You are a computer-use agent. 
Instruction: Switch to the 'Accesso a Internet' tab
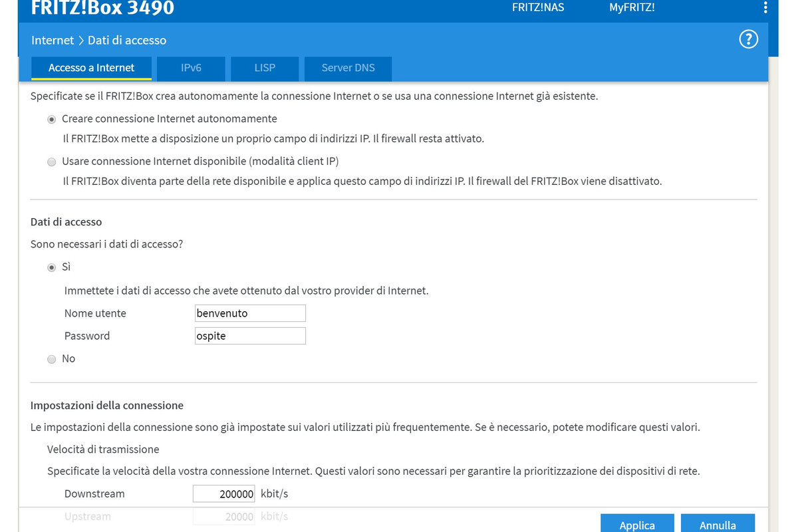92,68
